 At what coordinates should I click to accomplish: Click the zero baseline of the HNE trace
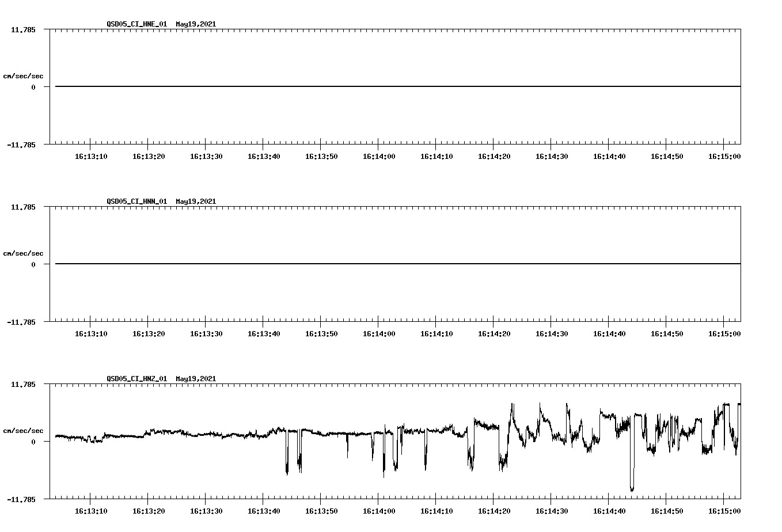coord(346,86)
